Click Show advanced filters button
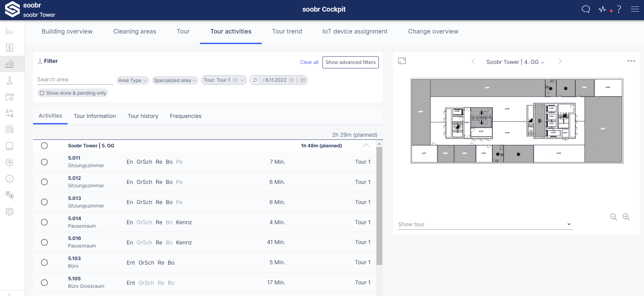 [350, 62]
